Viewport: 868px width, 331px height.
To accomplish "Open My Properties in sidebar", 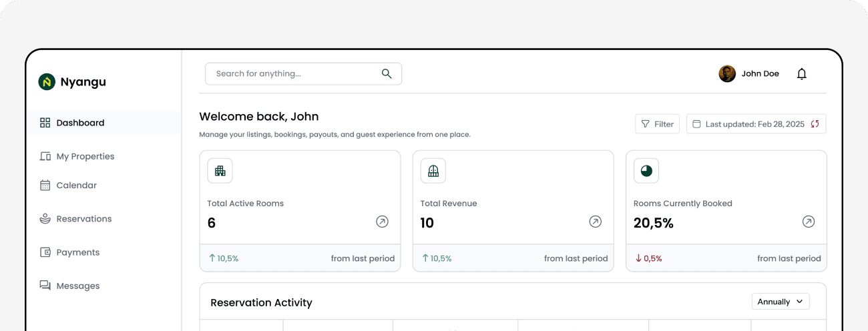I will (x=85, y=156).
